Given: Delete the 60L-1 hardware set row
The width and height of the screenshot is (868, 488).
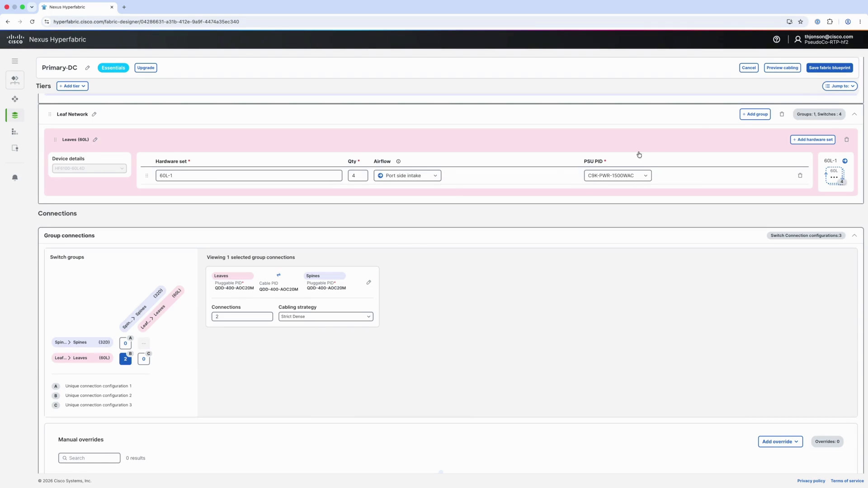Looking at the screenshot, I should pos(800,175).
